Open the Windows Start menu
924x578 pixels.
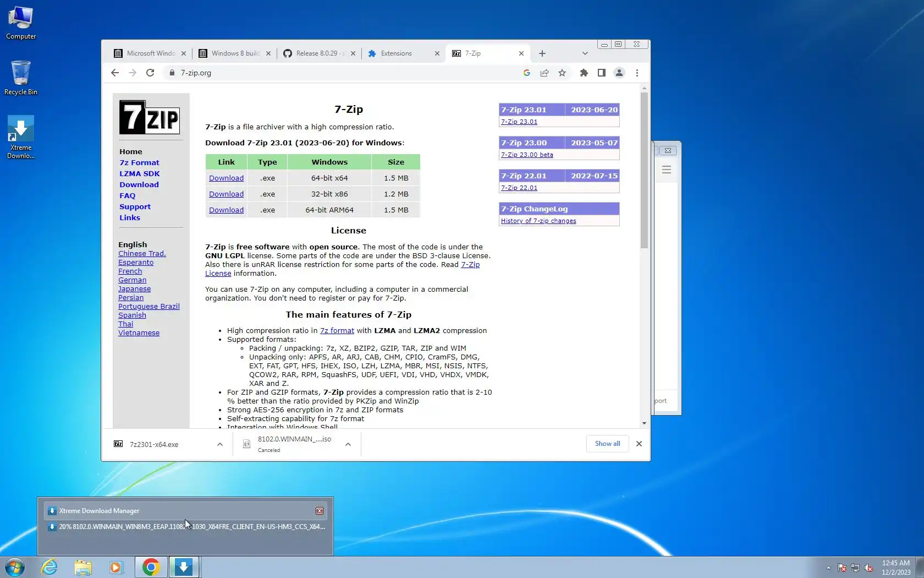point(15,567)
